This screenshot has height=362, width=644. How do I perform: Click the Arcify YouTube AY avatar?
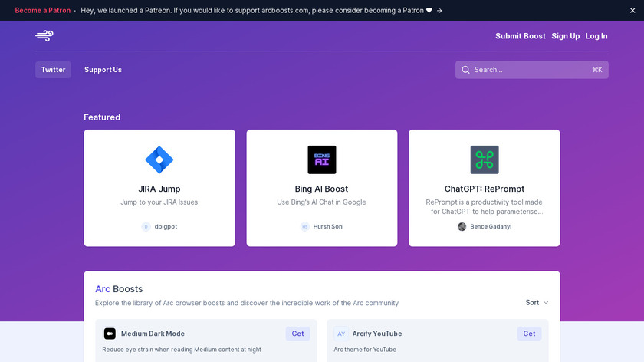(x=341, y=334)
